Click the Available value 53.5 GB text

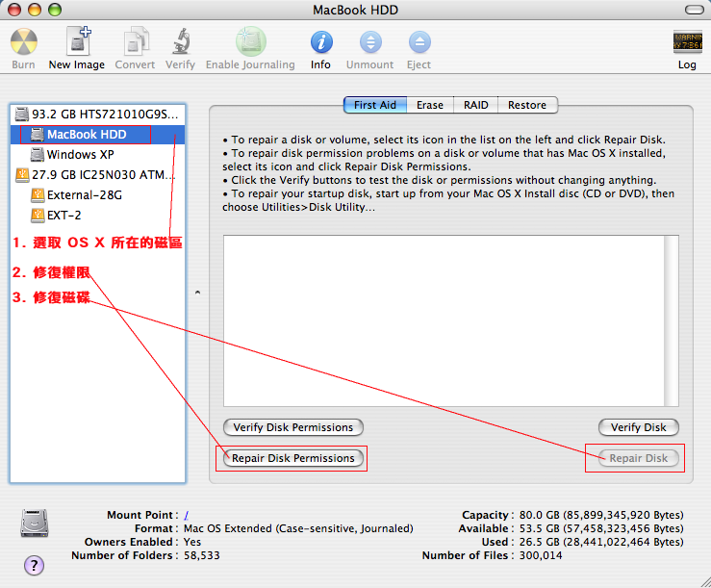(x=601, y=528)
